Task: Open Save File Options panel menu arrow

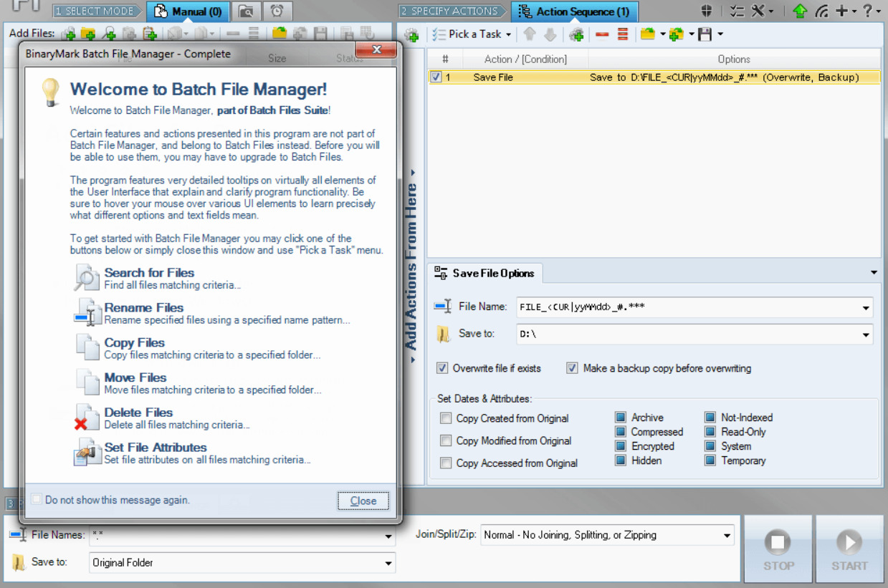Action: (874, 273)
